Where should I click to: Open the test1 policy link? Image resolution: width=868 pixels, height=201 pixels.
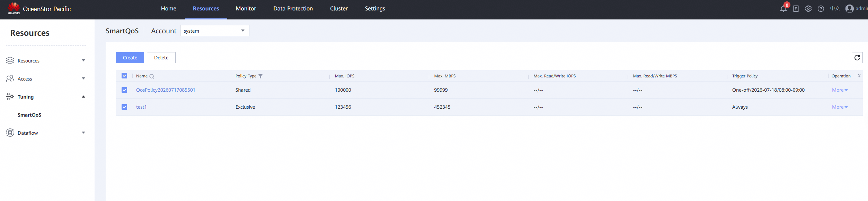141,107
